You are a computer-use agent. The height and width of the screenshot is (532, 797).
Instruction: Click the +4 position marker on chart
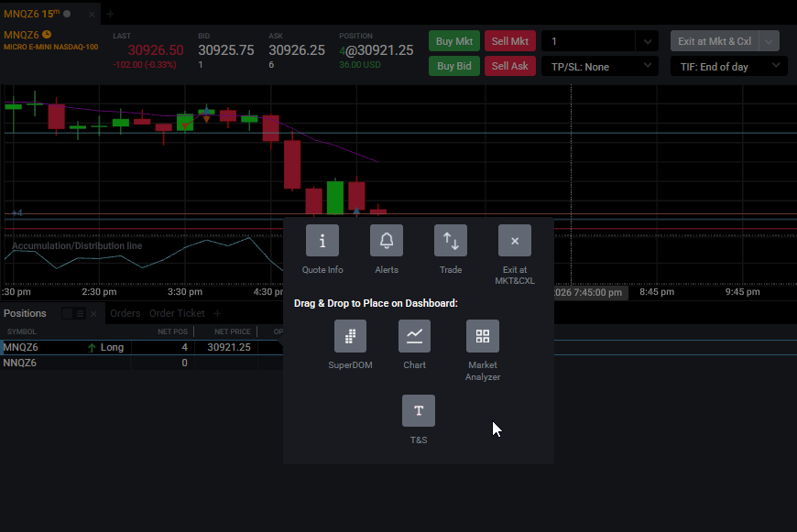[x=16, y=213]
